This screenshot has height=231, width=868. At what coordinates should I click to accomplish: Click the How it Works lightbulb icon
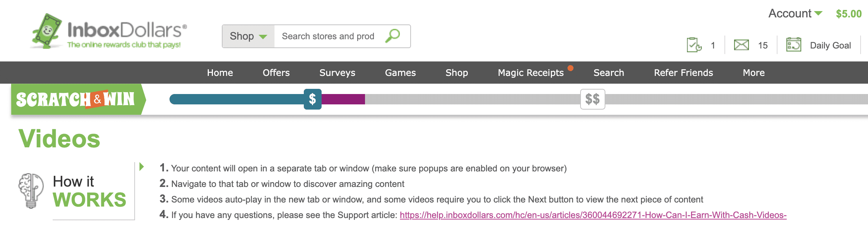31,191
